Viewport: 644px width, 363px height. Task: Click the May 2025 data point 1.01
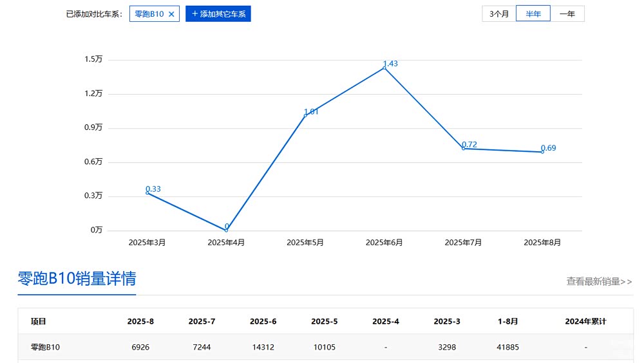coord(305,116)
